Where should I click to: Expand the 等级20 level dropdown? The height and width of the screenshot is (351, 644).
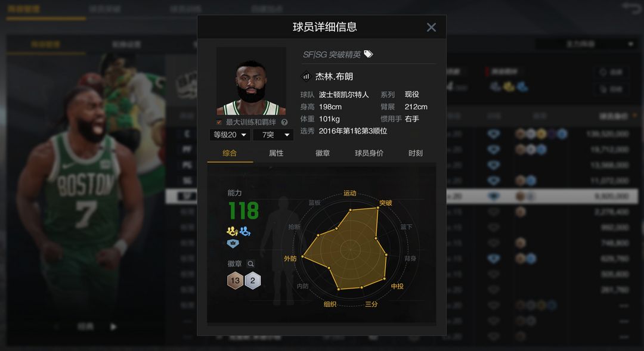coord(230,135)
